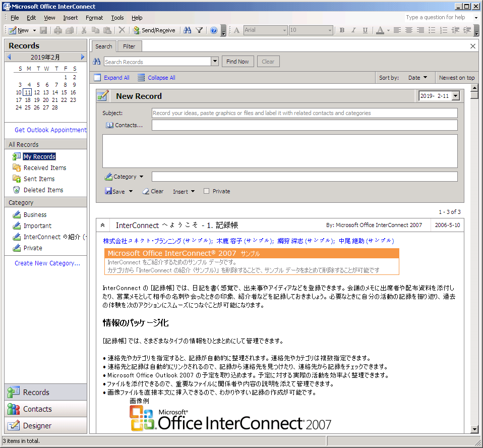Image resolution: width=483 pixels, height=448 pixels.
Task: Align text right
Action: (x=420, y=30)
